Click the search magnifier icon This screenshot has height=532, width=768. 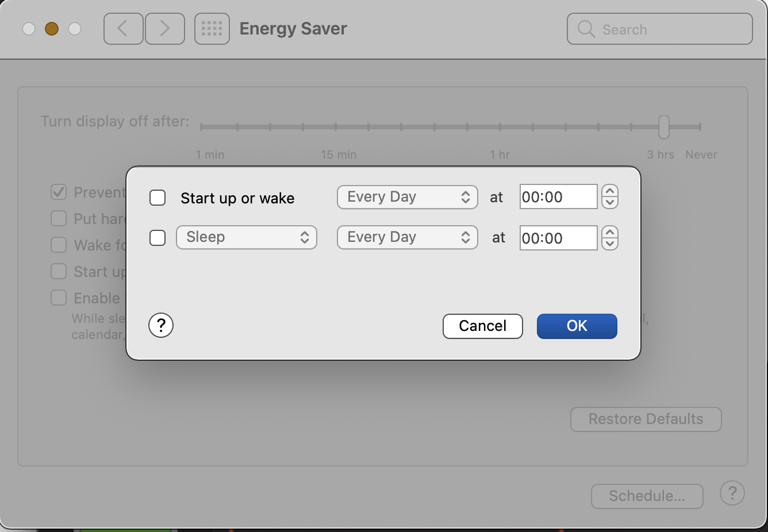click(x=586, y=29)
